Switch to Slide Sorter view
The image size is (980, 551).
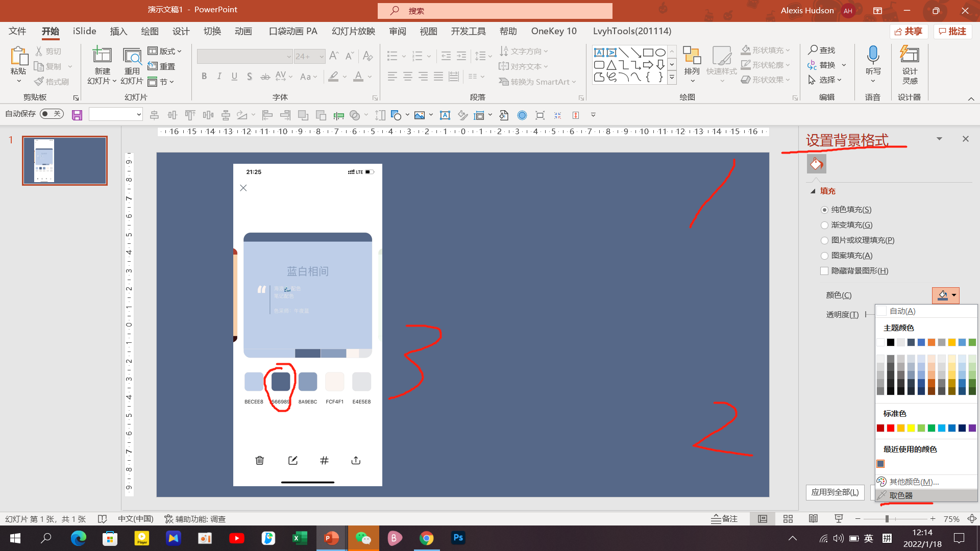pyautogui.click(x=788, y=519)
